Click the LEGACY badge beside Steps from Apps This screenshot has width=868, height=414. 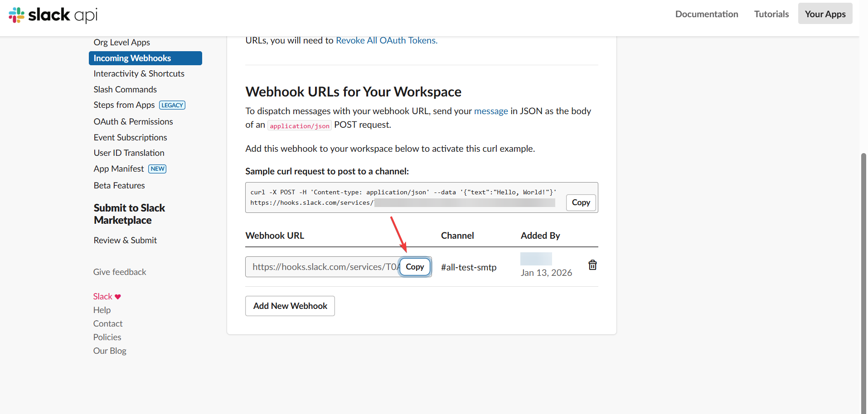[x=172, y=105]
